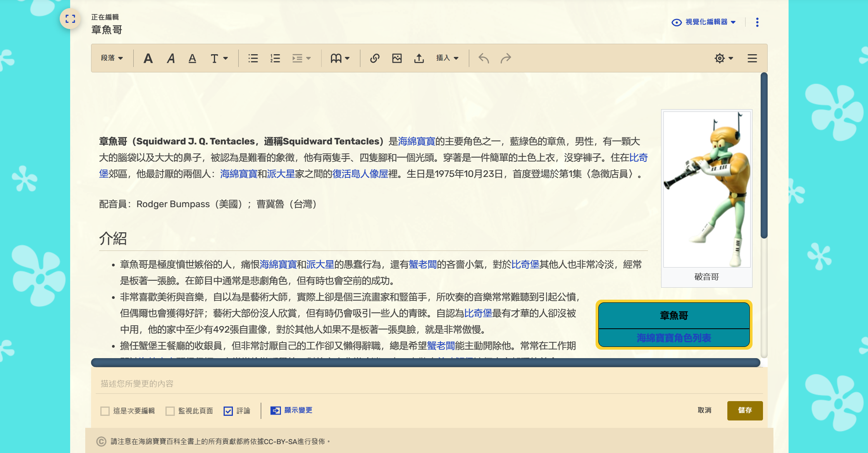Click the underline formatting icon
This screenshot has width=868, height=453.
click(192, 58)
